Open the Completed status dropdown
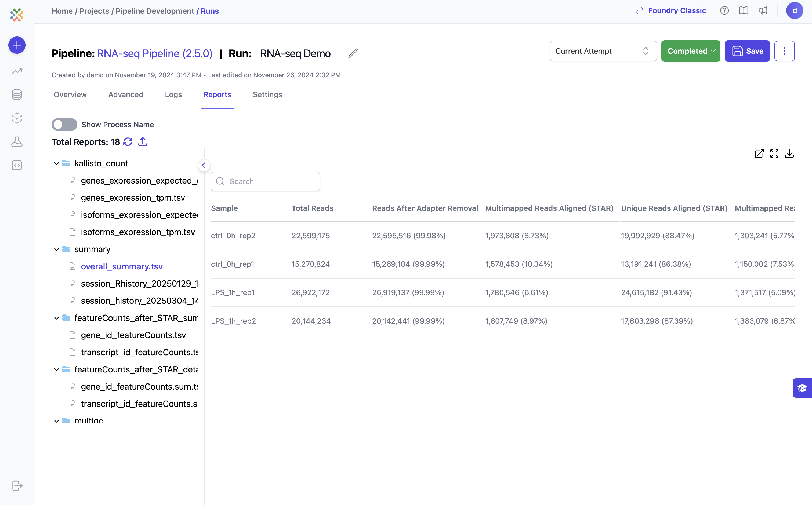This screenshot has width=812, height=505. tap(690, 51)
